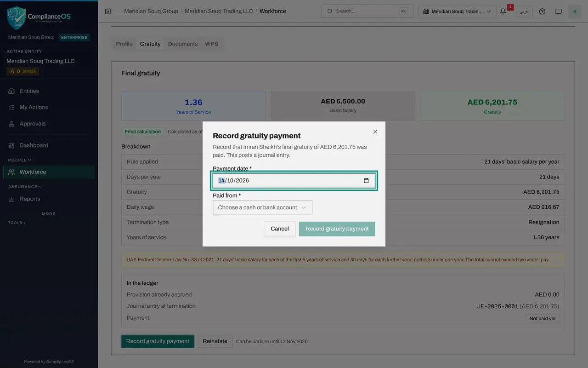The height and width of the screenshot is (368, 588).
Task: Expand the MORE sidebar section
Action: pos(49,214)
